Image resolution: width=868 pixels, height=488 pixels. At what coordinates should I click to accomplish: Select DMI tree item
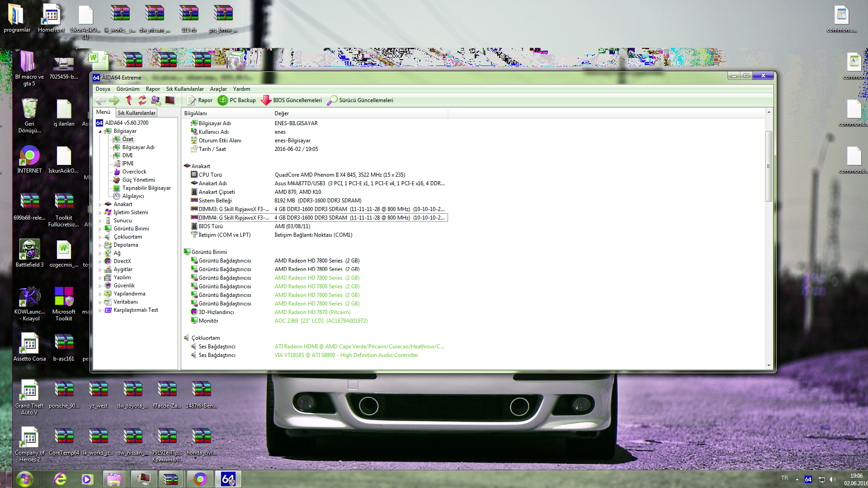pyautogui.click(x=127, y=155)
